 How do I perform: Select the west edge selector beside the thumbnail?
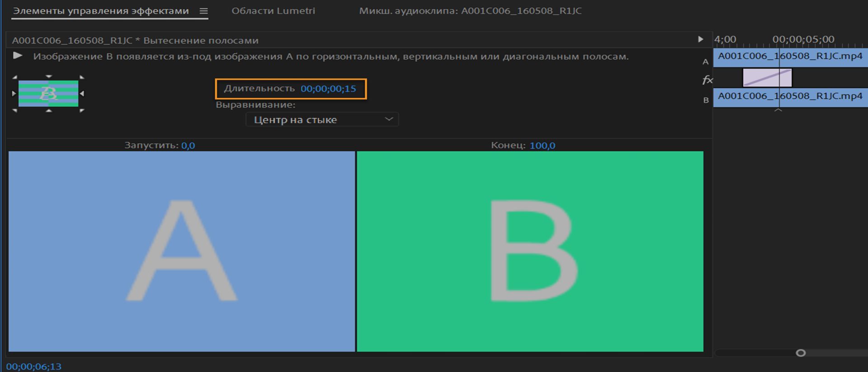(x=14, y=93)
